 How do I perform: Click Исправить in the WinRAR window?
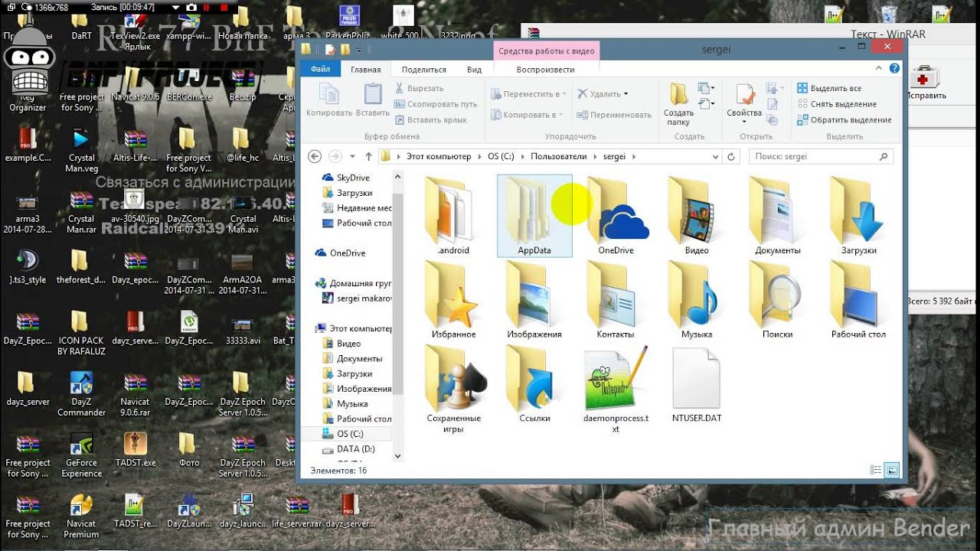[x=926, y=83]
